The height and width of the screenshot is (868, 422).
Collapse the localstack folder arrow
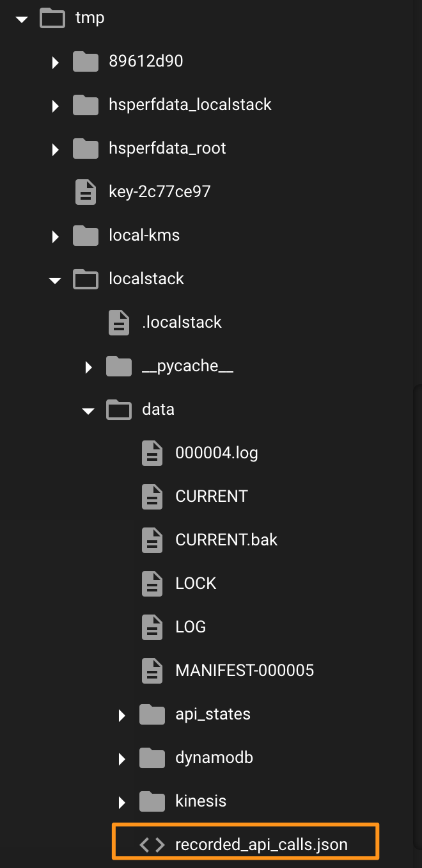point(55,280)
